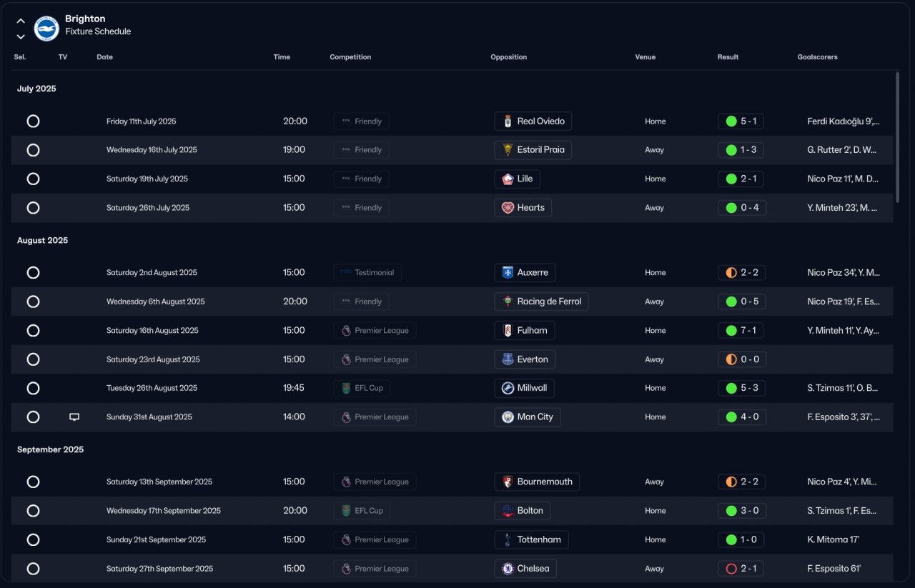Click the Lille club badge
Screen dimensions: 915x588
508,179
